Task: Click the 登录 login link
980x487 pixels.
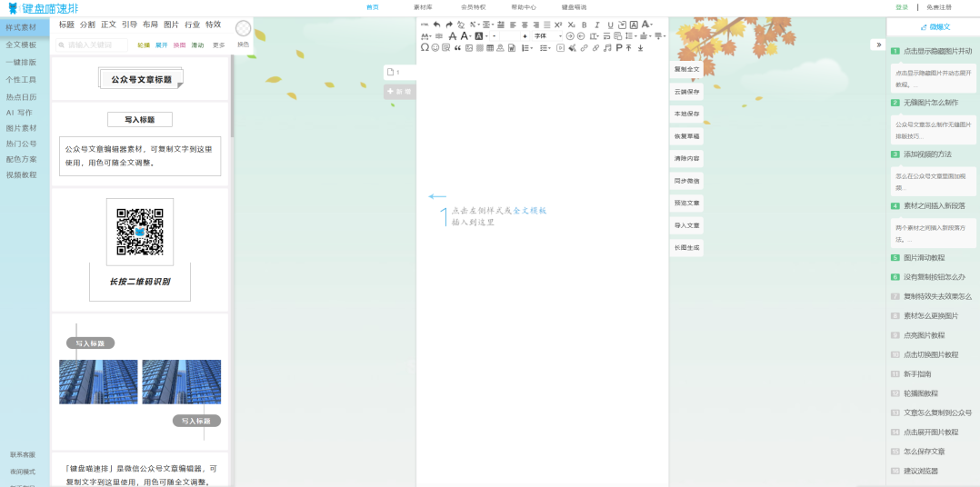Action: click(902, 7)
